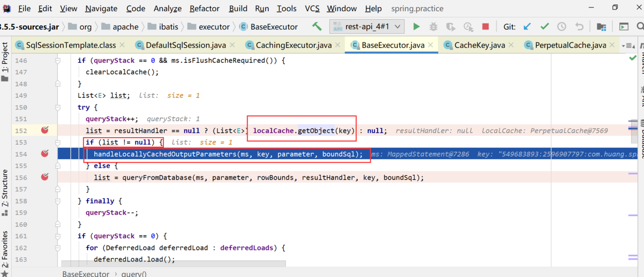The image size is (644, 277).
Task: Toggle breakpoint on line 154
Action: click(x=45, y=153)
